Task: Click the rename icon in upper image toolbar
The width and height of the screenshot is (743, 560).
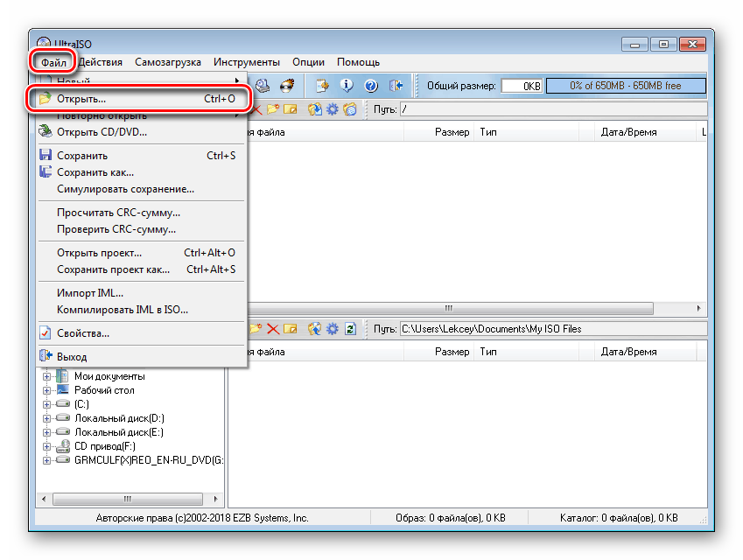Action: [290, 109]
